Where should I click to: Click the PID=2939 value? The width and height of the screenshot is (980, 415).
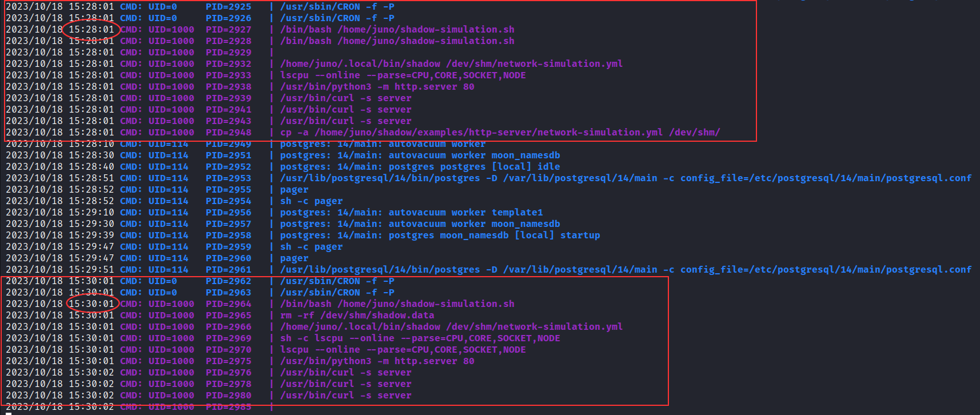tap(228, 98)
